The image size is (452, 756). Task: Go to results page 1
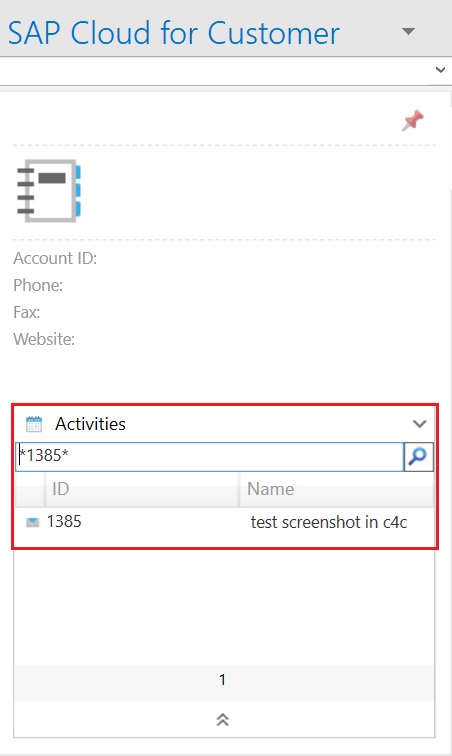tap(222, 680)
